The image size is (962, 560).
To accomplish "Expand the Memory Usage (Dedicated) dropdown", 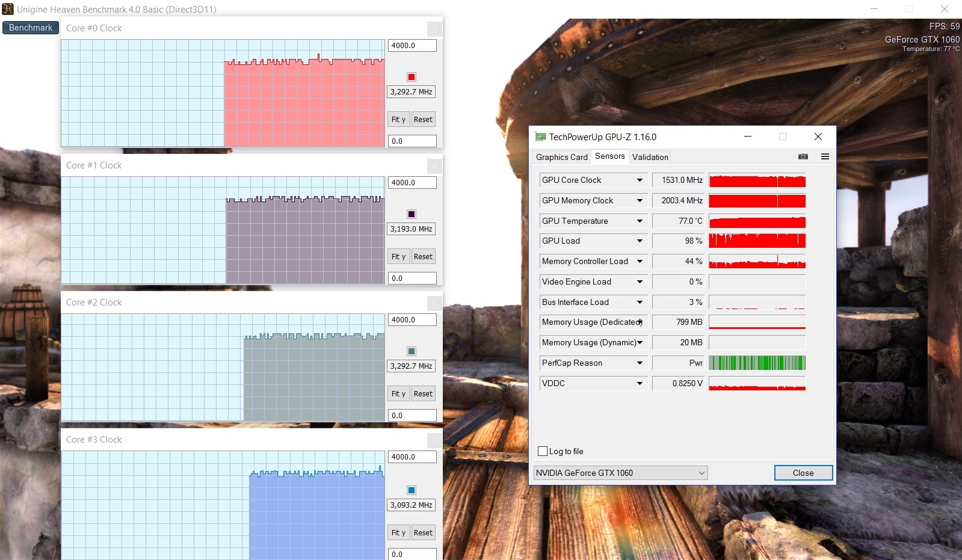I will pos(640,322).
